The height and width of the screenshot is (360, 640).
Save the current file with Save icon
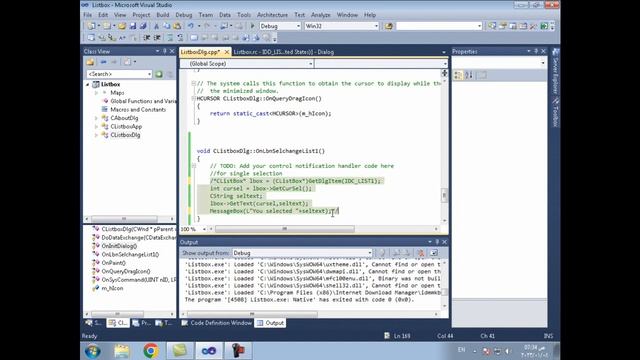coord(133,26)
